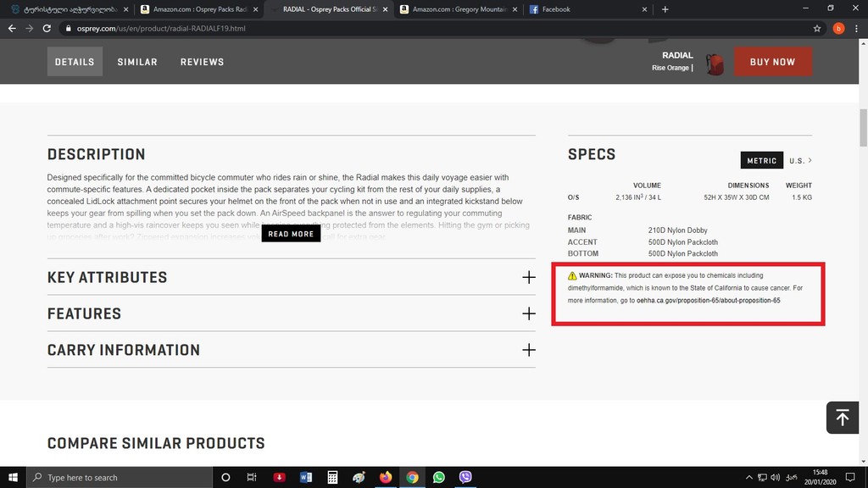Switch specs to U.S. units

coord(800,160)
